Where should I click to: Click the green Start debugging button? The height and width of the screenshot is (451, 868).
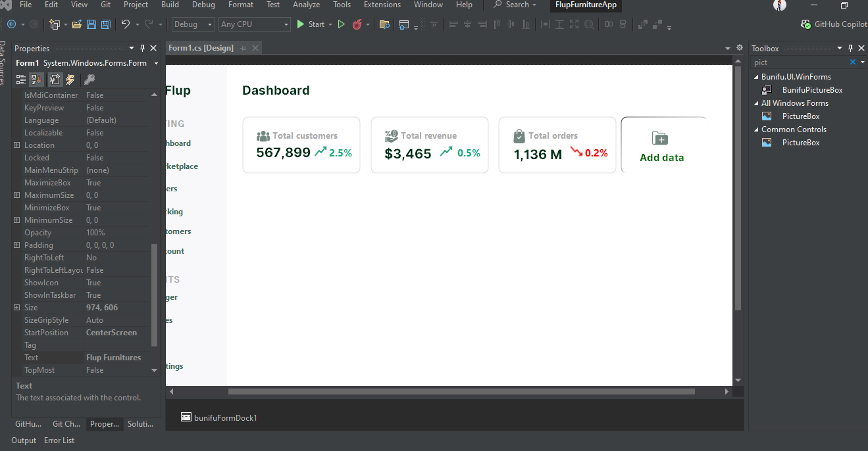tap(311, 24)
